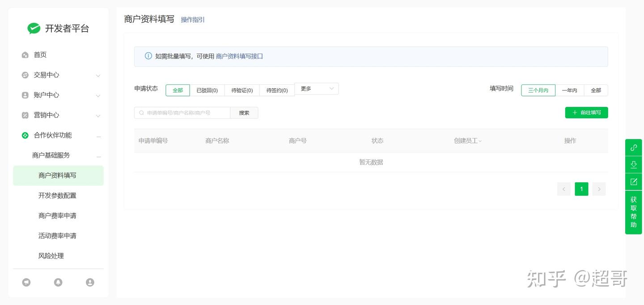Click the 搜索 button
Image resolution: width=644 pixels, height=305 pixels.
click(x=244, y=113)
